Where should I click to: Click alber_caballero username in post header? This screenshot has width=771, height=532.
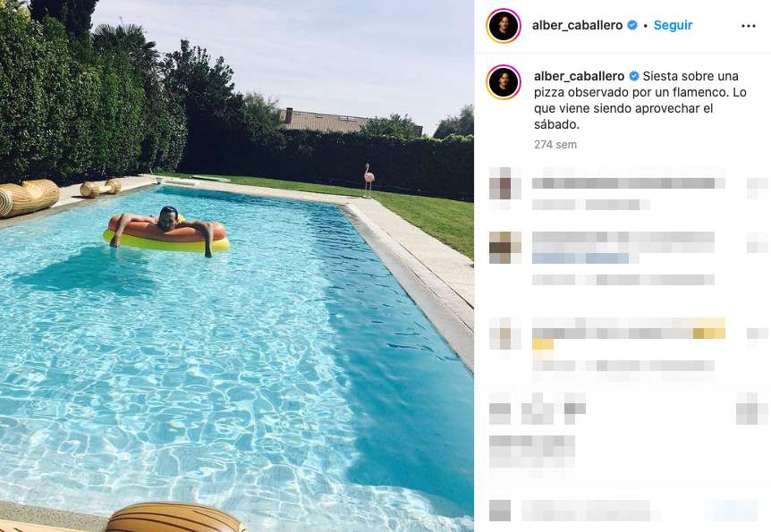[577, 25]
